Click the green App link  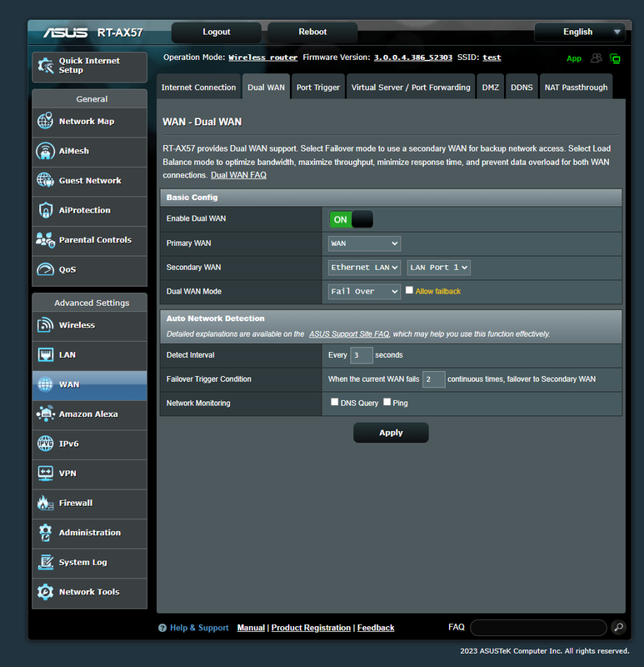click(x=573, y=58)
